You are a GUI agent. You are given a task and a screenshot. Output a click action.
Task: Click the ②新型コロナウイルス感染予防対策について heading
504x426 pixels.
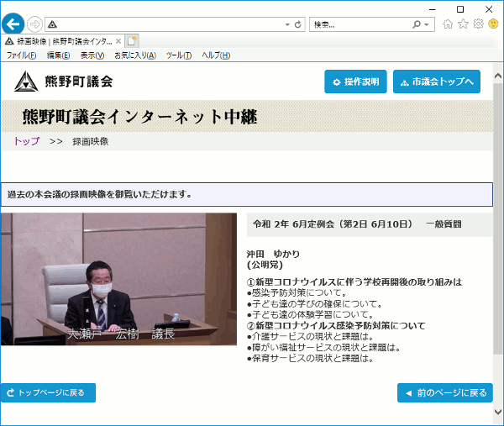[x=336, y=326]
